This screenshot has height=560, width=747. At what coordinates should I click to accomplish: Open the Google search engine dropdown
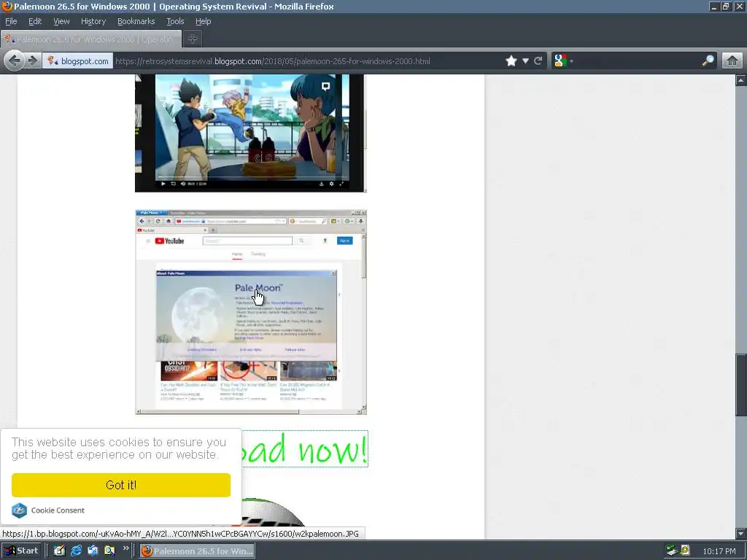click(x=563, y=61)
